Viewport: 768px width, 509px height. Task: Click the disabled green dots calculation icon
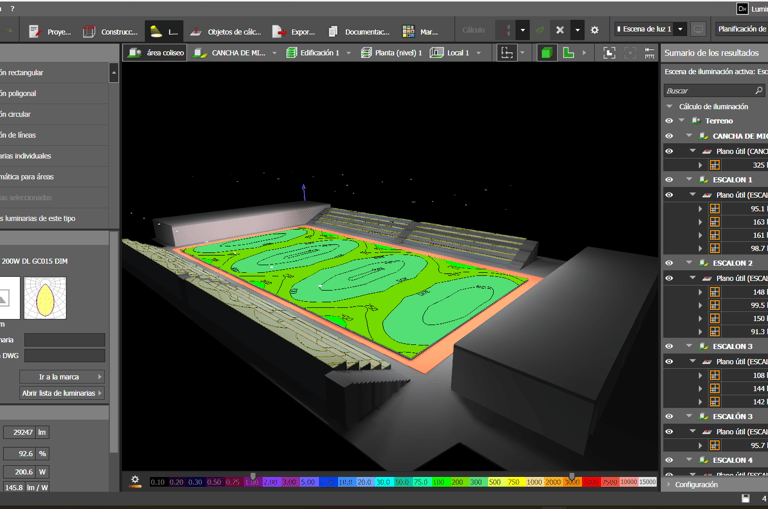pos(540,30)
